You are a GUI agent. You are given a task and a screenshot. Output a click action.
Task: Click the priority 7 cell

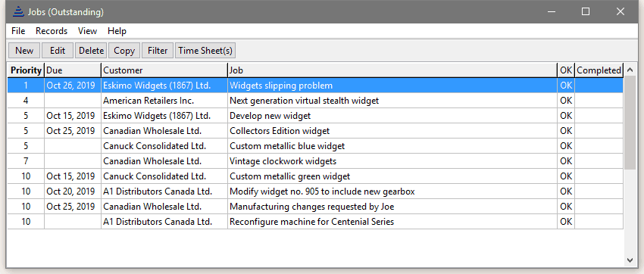(x=27, y=161)
